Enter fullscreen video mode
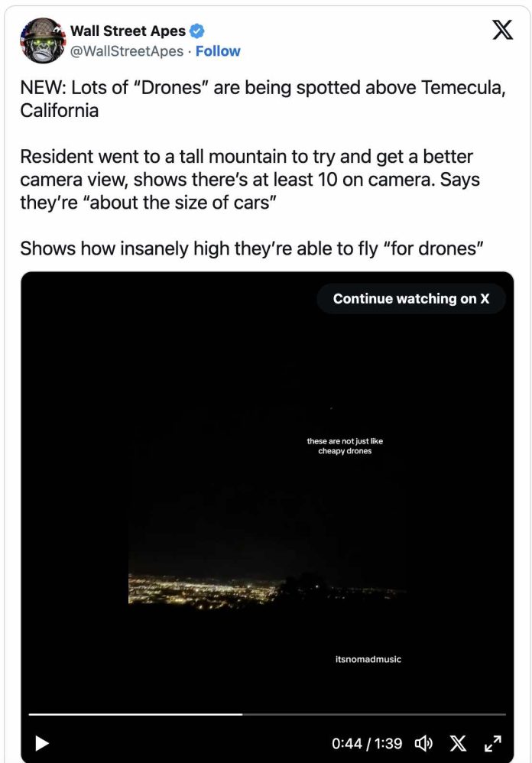Viewport: 532px width, 763px height. 493,742
